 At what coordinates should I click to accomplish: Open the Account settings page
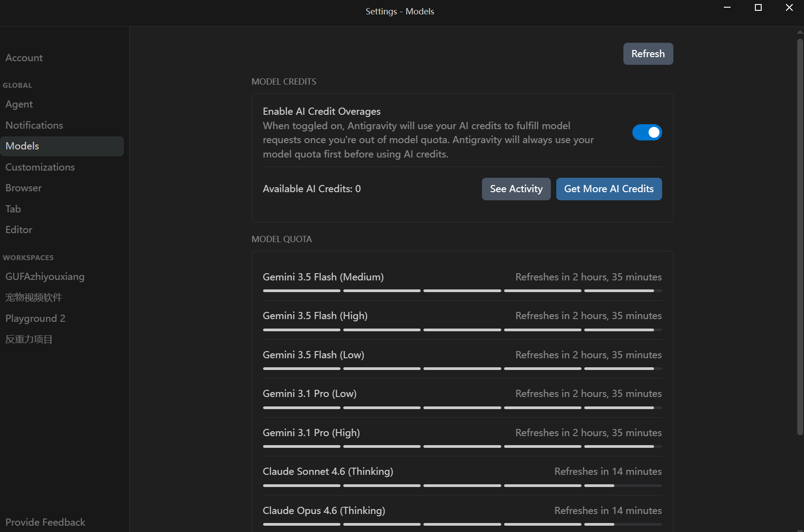coord(24,58)
